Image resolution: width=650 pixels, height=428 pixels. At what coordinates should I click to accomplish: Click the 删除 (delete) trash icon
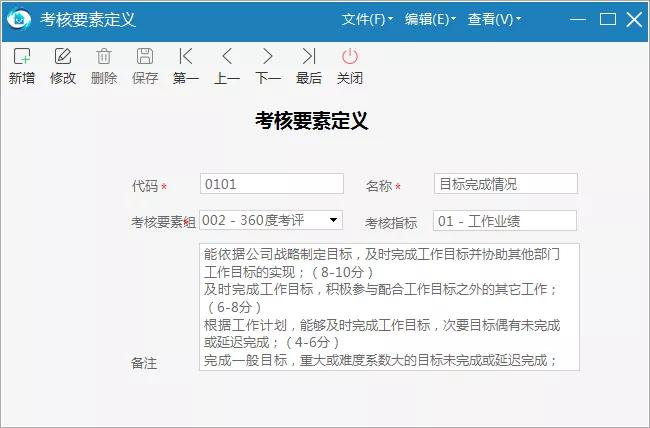[x=104, y=56]
